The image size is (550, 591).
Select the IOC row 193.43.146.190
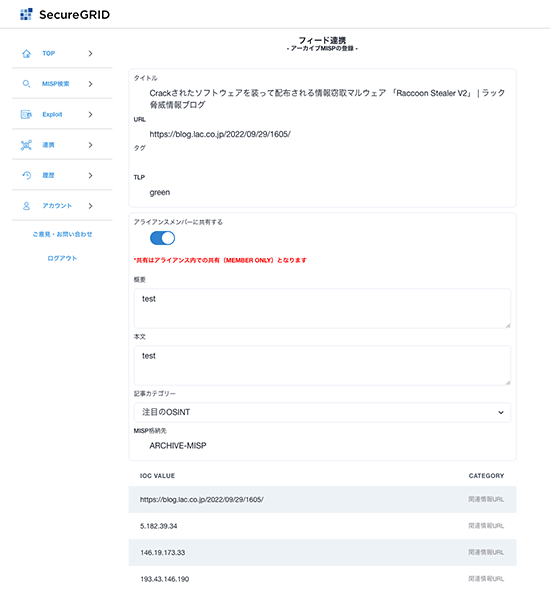coord(322,579)
